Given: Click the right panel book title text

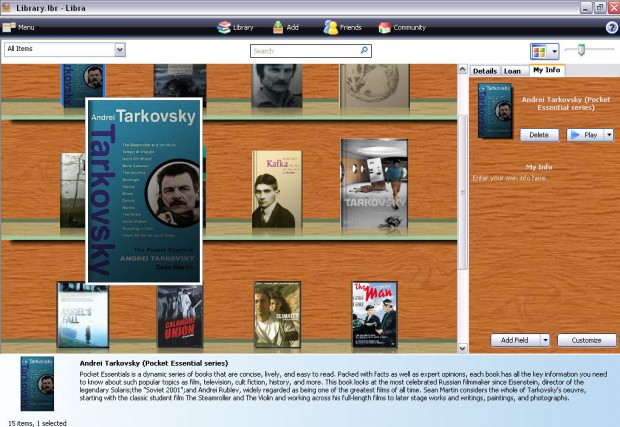Looking at the screenshot, I should coord(566,104).
